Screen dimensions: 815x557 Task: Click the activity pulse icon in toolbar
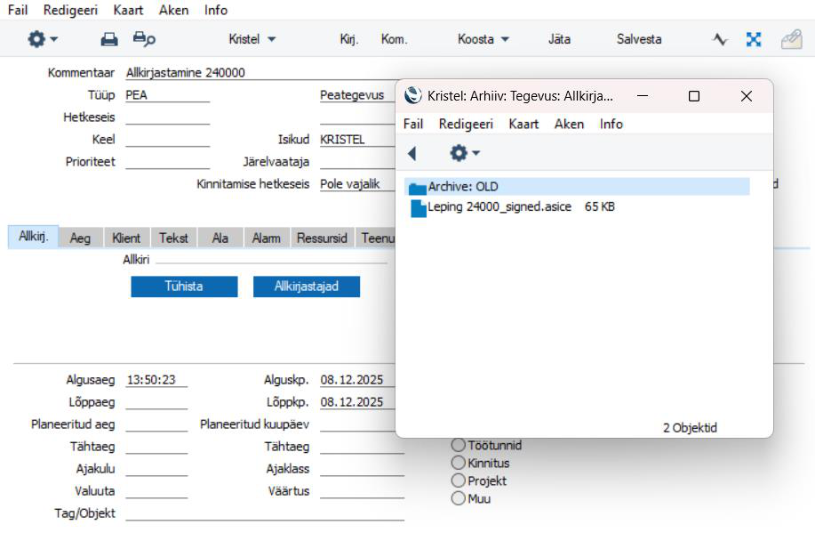720,39
